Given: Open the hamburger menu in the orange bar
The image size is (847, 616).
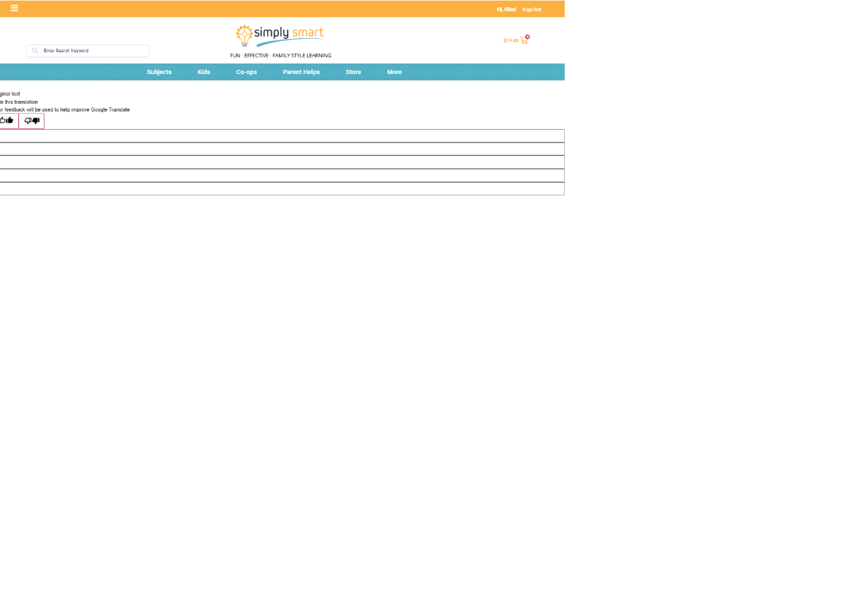Looking at the screenshot, I should pos(14,8).
